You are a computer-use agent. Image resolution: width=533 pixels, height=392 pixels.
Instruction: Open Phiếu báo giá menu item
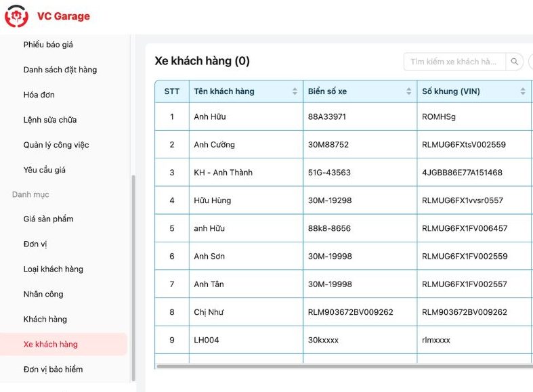pyautogui.click(x=48, y=45)
